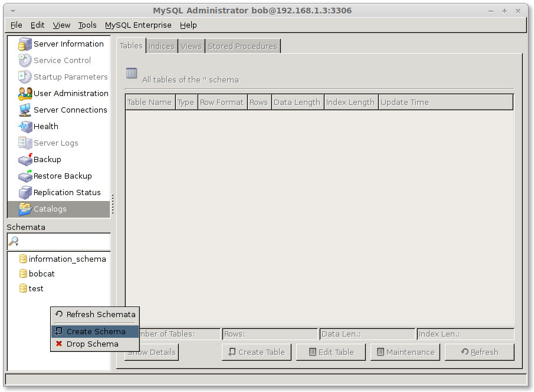Screen dimensions: 534x392
Task: Click the Restore Backup drive icon
Action: pyautogui.click(x=25, y=176)
